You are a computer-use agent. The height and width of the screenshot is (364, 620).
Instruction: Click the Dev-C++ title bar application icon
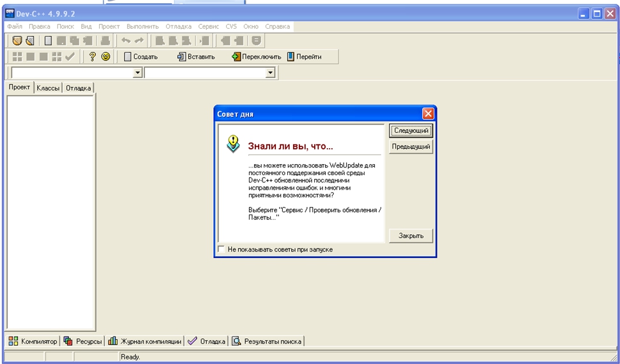(x=10, y=13)
